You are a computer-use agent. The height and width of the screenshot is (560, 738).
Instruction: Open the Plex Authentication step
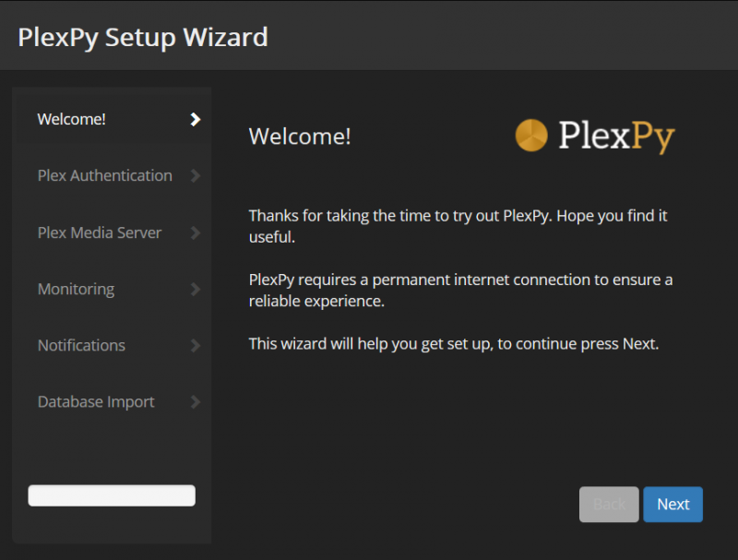(104, 175)
